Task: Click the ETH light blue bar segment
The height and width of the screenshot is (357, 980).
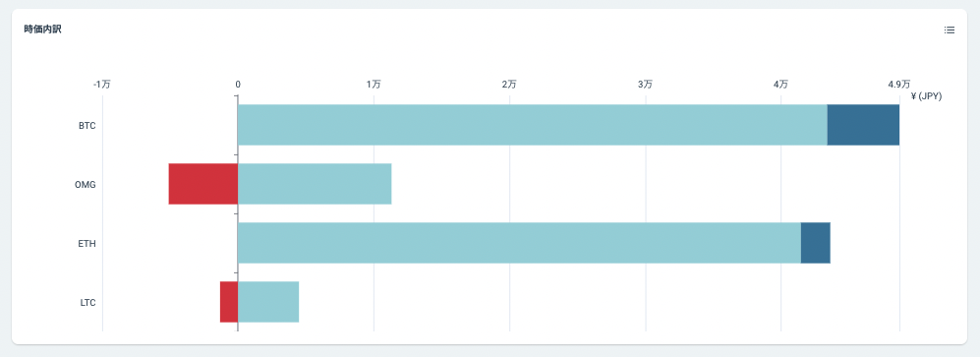Action: point(519,243)
